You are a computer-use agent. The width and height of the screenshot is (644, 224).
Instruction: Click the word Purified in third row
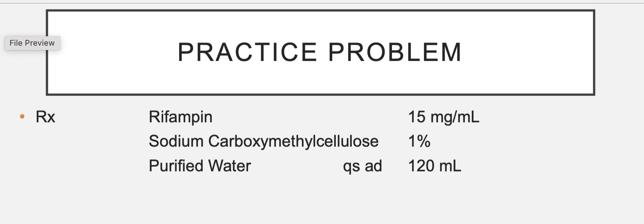(x=176, y=166)
